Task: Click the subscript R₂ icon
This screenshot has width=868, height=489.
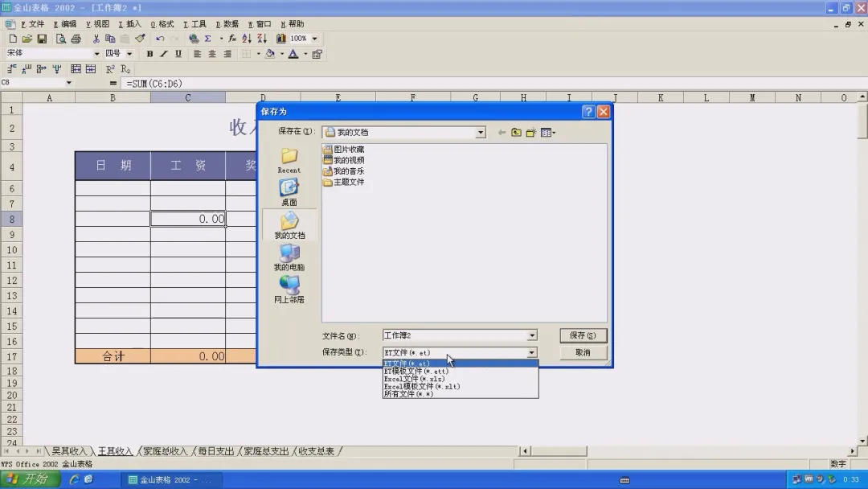Action: pyautogui.click(x=125, y=69)
